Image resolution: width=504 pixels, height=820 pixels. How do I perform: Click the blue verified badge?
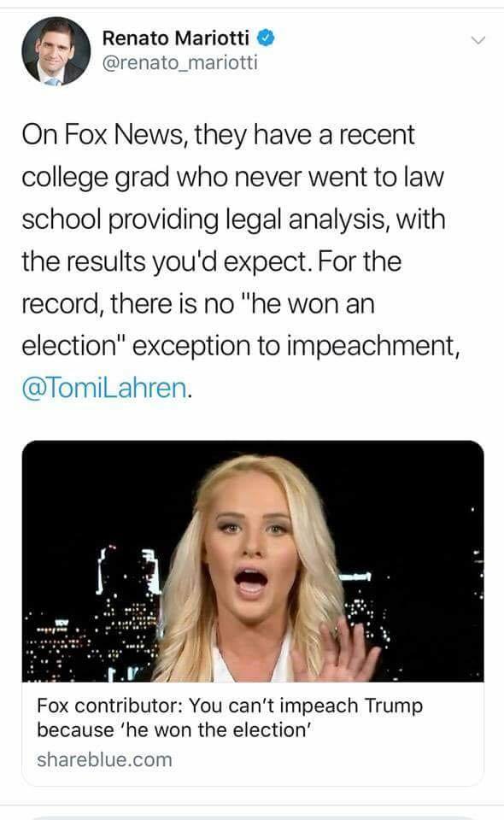click(x=267, y=38)
